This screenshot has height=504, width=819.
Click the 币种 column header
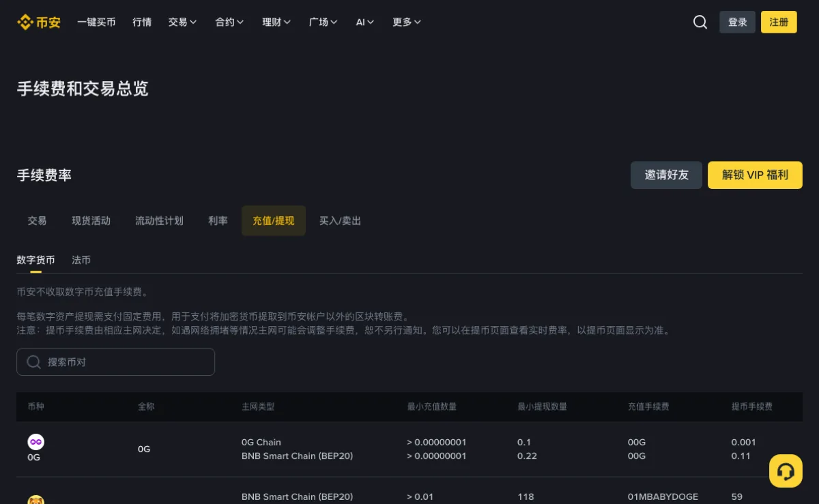pos(35,406)
